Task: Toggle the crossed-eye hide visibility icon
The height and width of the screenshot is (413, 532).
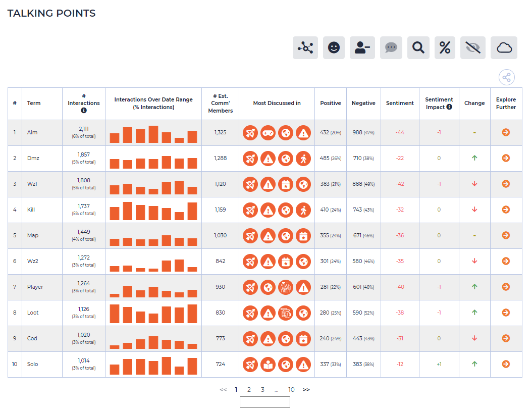Action: [472, 47]
